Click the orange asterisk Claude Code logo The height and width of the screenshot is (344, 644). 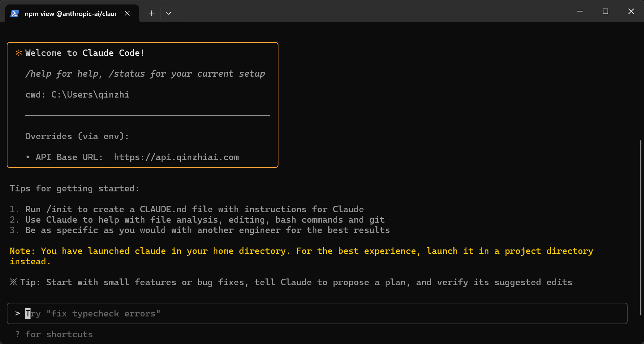tap(19, 53)
